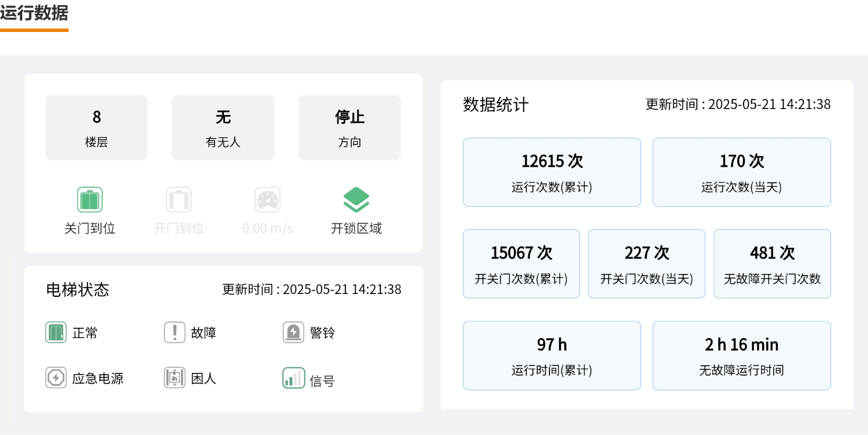Click the door closed (关门到位) icon
The height and width of the screenshot is (435, 868).
coord(90,200)
